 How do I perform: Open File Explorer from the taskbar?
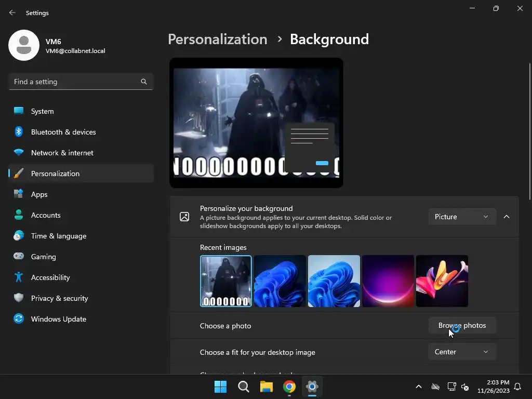[267, 387]
